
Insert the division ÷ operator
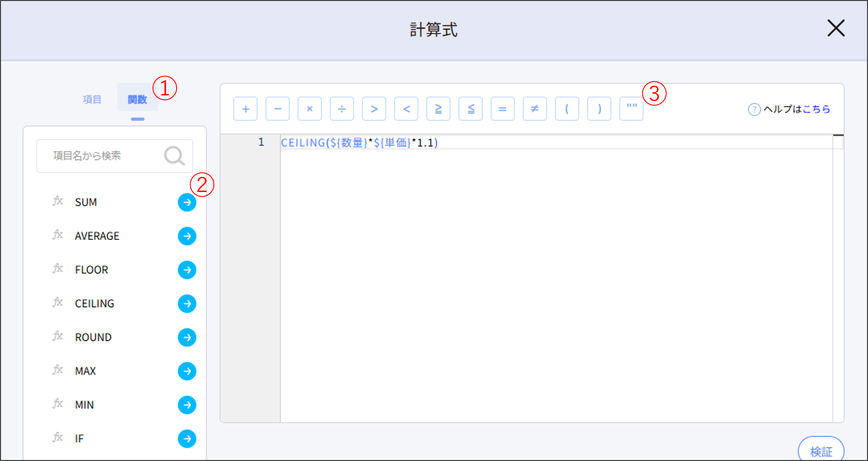(342, 109)
